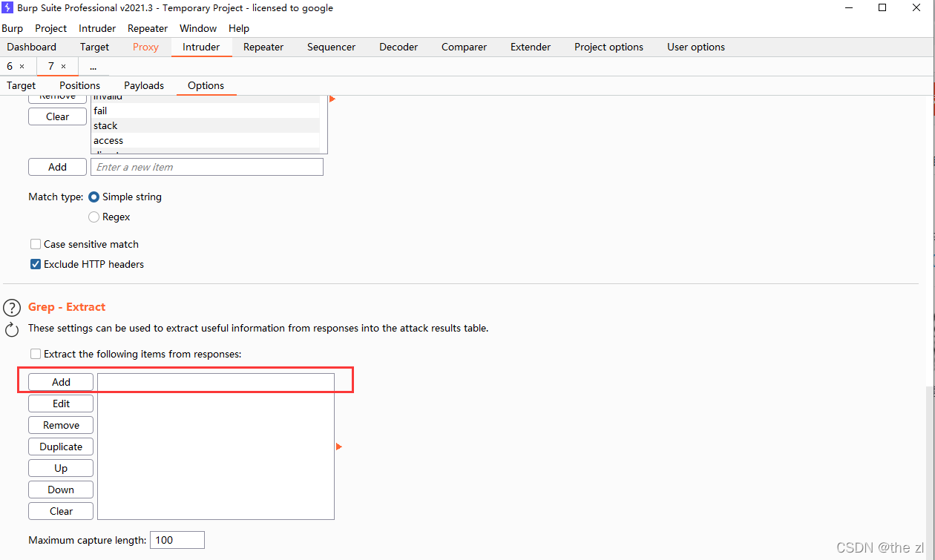Click the Down button
The width and height of the screenshot is (935, 560).
61,490
